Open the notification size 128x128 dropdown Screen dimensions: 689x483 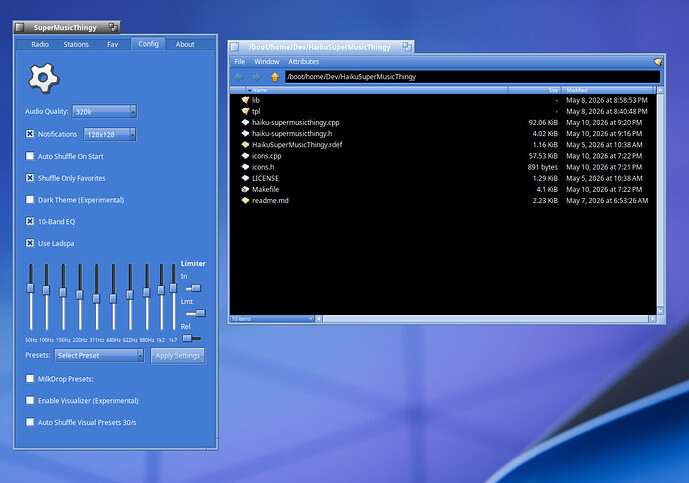pyautogui.click(x=110, y=134)
